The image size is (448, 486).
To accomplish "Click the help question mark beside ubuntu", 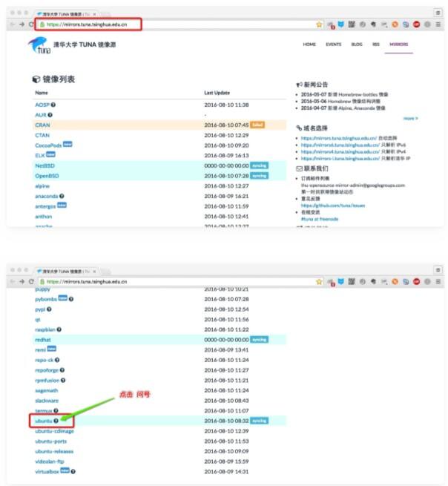I will [56, 421].
